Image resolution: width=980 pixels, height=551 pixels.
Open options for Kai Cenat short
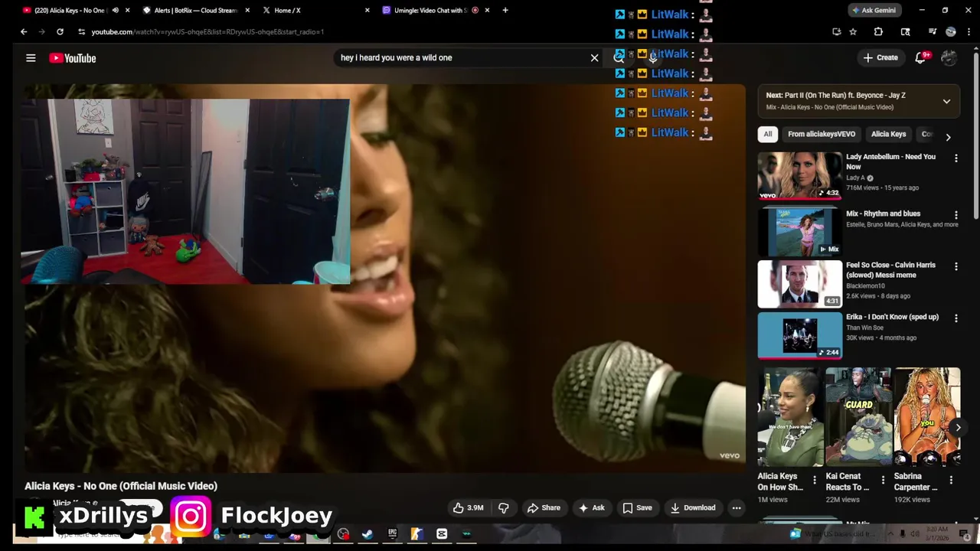pyautogui.click(x=883, y=480)
